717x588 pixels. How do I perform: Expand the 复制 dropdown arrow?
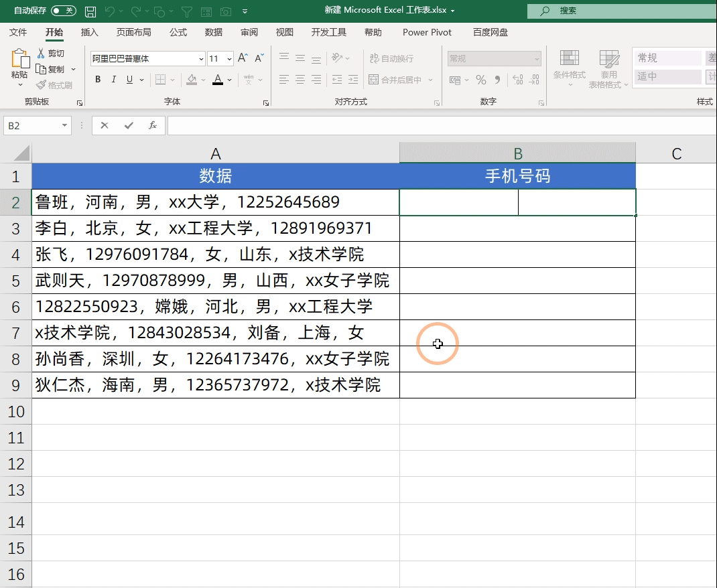click(73, 70)
